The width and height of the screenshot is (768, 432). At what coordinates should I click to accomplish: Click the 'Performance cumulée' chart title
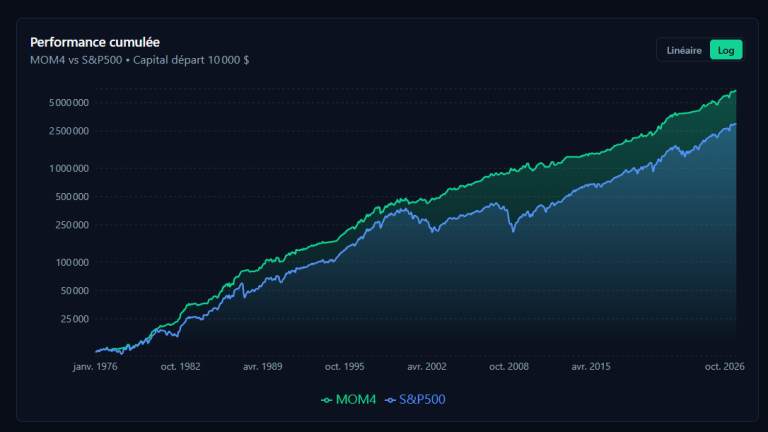[95, 43]
